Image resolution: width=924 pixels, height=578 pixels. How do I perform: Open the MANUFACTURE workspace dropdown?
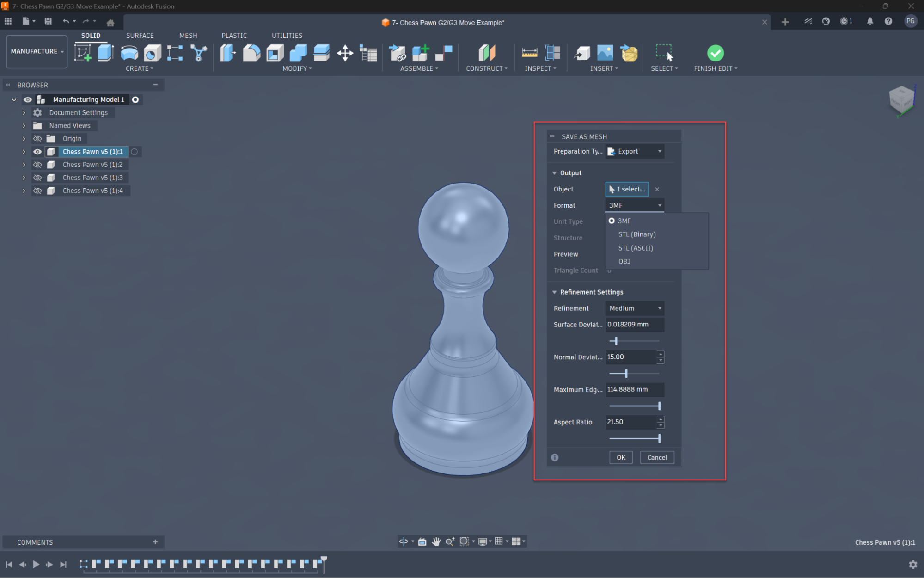click(x=37, y=51)
